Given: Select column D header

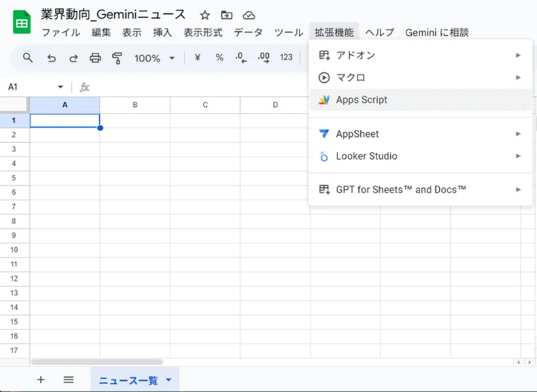Looking at the screenshot, I should (275, 105).
